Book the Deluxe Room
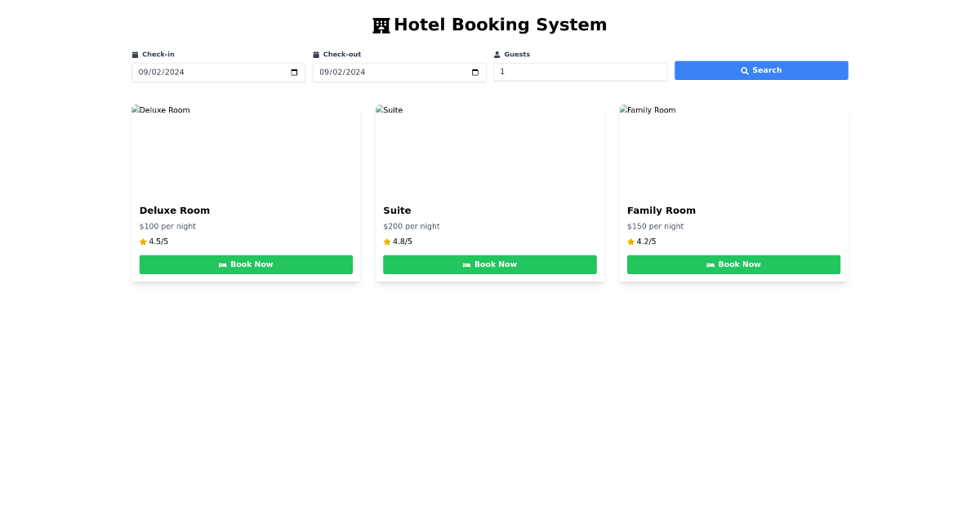 [246, 264]
